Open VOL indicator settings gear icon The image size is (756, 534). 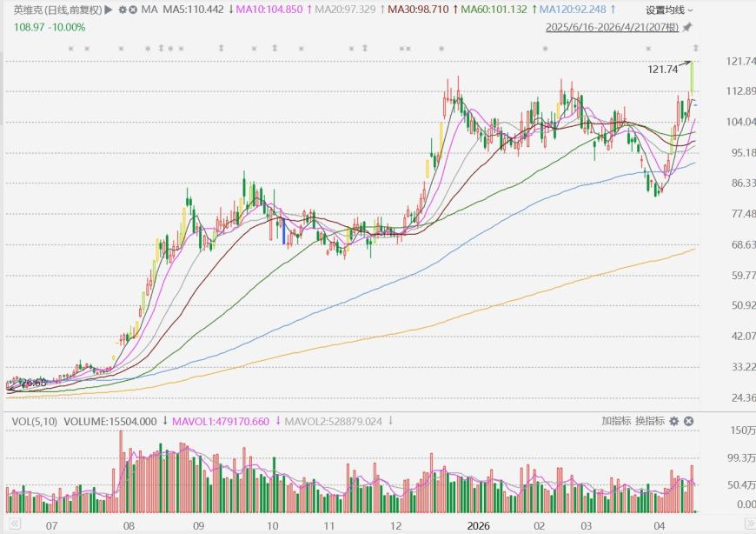pos(674,421)
